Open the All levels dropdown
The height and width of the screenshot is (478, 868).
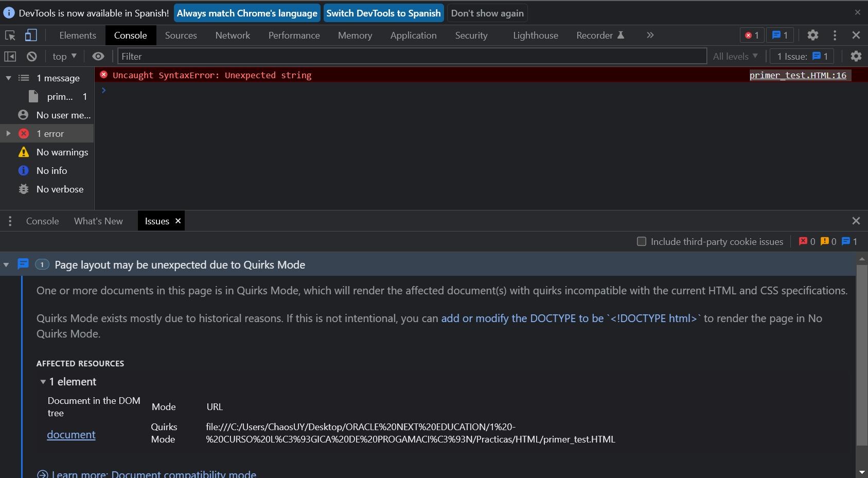(x=735, y=56)
